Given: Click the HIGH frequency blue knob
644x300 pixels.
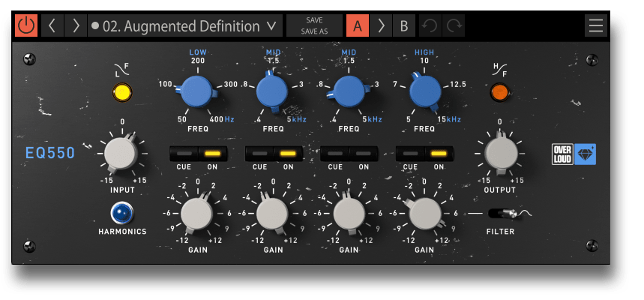Looking at the screenshot, I should [424, 91].
